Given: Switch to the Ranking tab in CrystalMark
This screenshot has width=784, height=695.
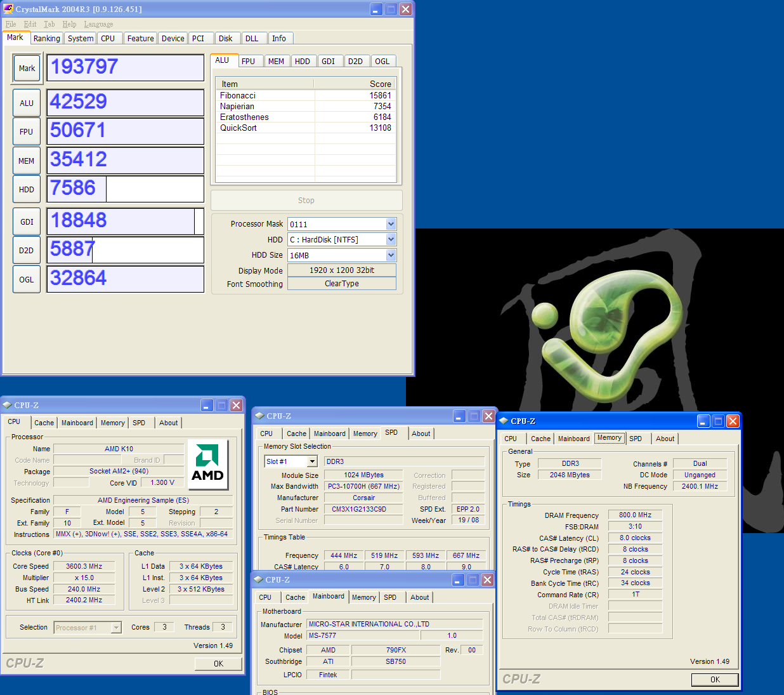Looking at the screenshot, I should coord(47,39).
